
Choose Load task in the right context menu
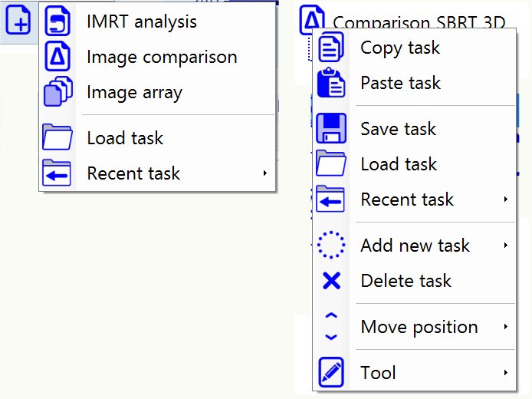pos(399,164)
